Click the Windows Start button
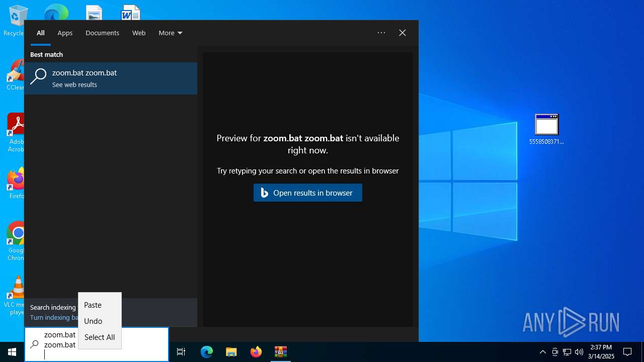Image resolution: width=644 pixels, height=362 pixels. click(x=12, y=352)
